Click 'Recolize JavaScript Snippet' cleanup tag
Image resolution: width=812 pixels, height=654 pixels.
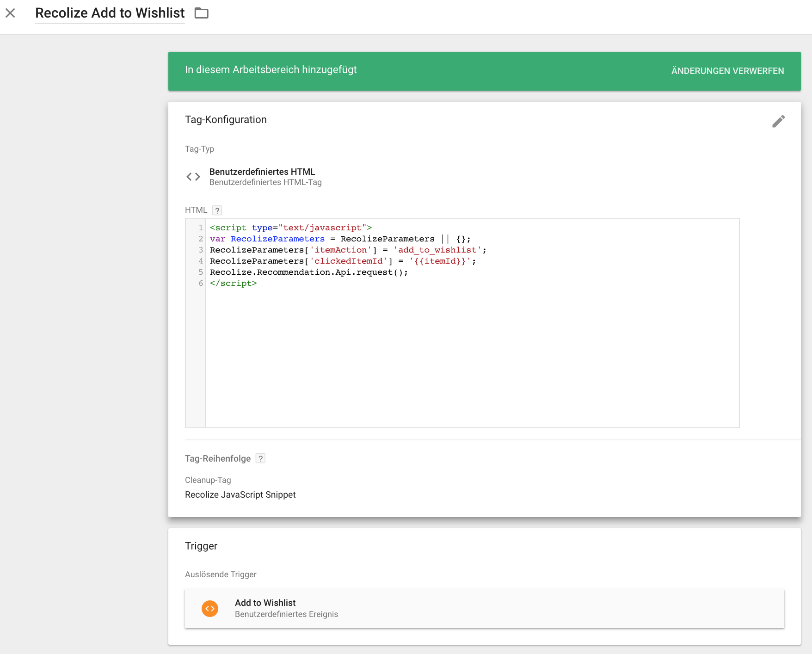[240, 494]
